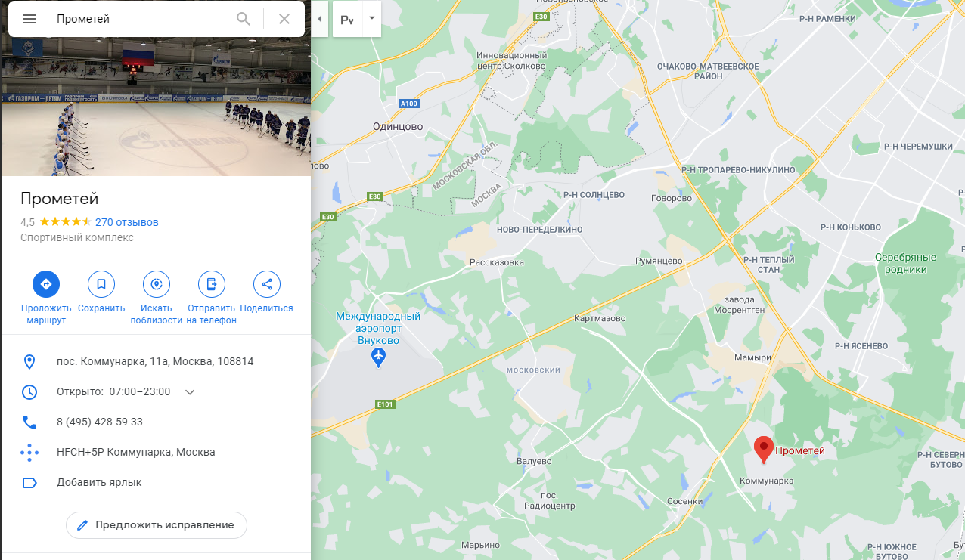Open the hamburger main menu
The height and width of the screenshot is (560, 965).
click(29, 19)
